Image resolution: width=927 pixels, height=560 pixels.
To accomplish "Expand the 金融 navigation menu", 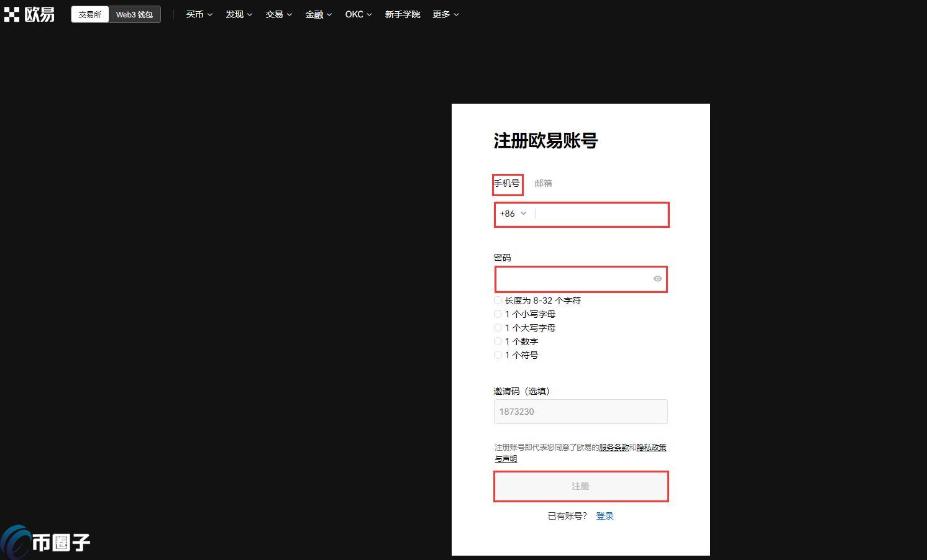I will coord(318,14).
